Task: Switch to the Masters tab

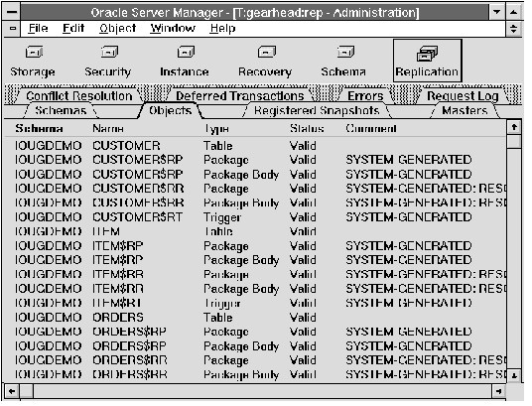Action: pyautogui.click(x=465, y=110)
